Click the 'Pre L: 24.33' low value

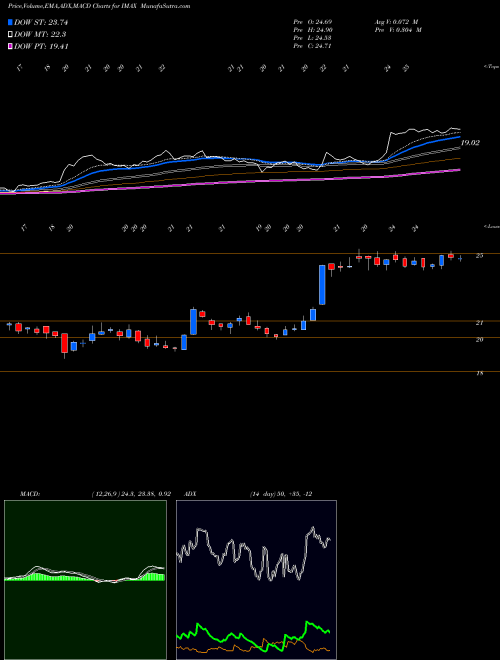313,38
